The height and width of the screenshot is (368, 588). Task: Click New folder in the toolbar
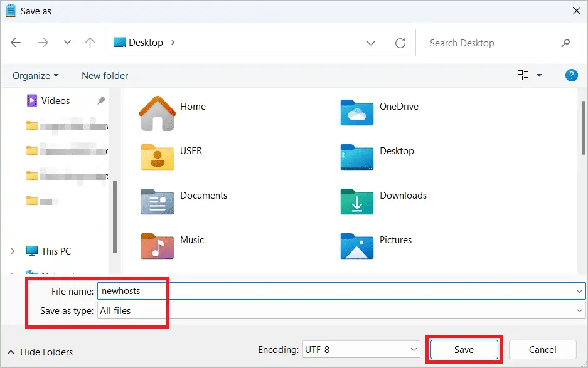click(105, 75)
